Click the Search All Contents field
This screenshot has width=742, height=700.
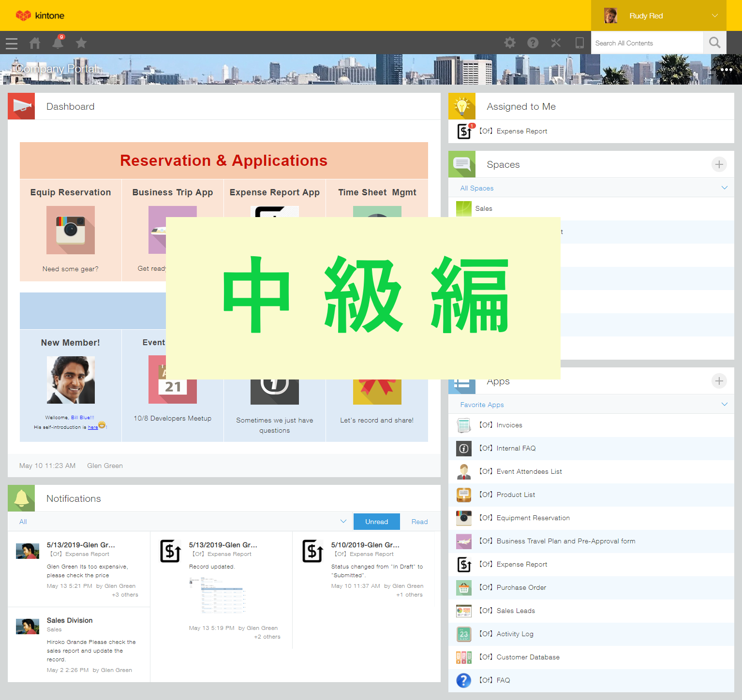[646, 43]
